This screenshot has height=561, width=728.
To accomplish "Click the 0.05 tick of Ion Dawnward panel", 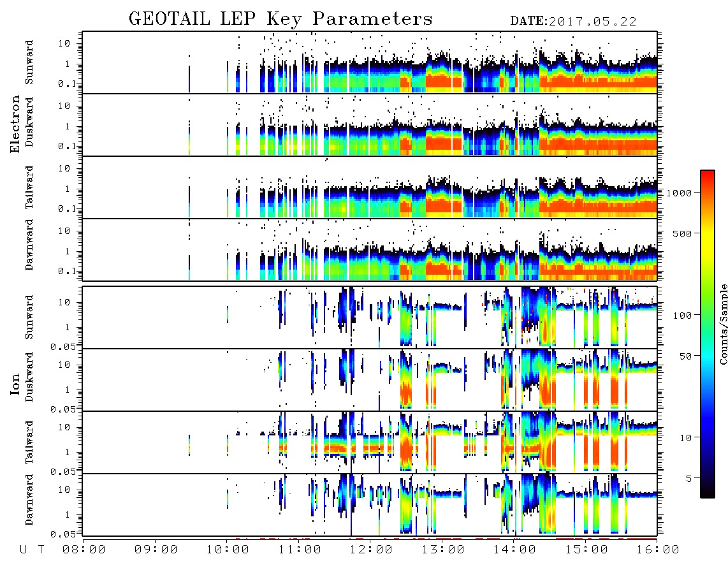I will coord(63,534).
